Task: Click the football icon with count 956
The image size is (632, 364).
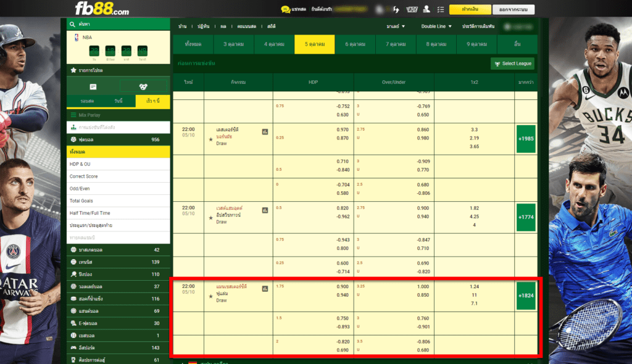Action: click(73, 139)
